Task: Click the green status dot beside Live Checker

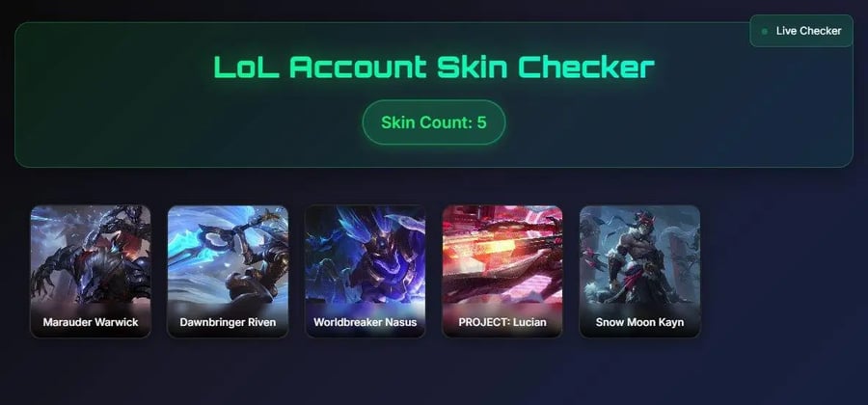Action: coord(765,32)
